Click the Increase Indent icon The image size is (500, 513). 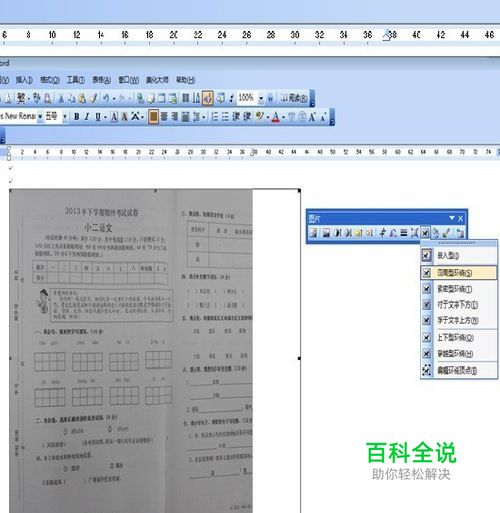[247, 117]
